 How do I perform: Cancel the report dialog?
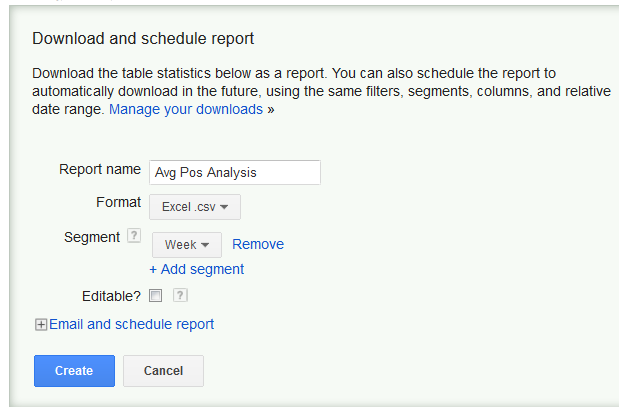[163, 371]
